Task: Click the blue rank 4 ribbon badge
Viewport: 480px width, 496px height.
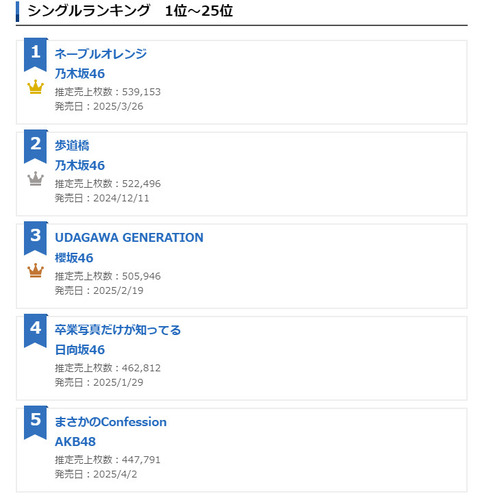Action: (36, 331)
